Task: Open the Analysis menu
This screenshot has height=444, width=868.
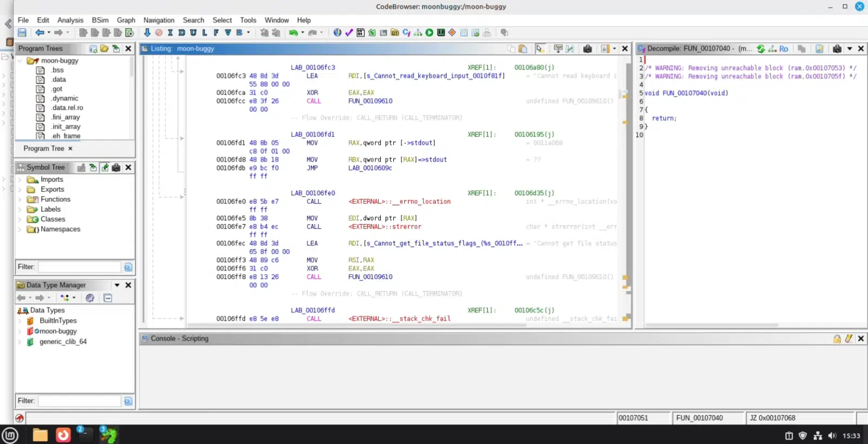Action: (x=71, y=20)
